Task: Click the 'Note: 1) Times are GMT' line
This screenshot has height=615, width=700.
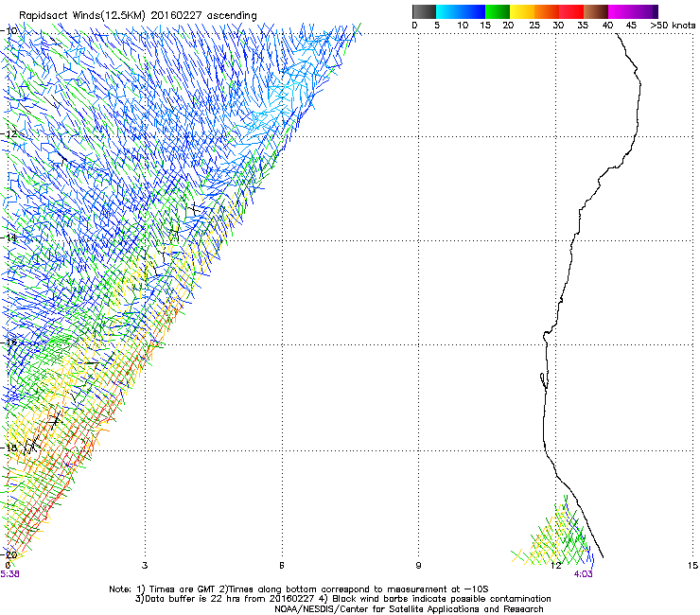Action: point(299,589)
